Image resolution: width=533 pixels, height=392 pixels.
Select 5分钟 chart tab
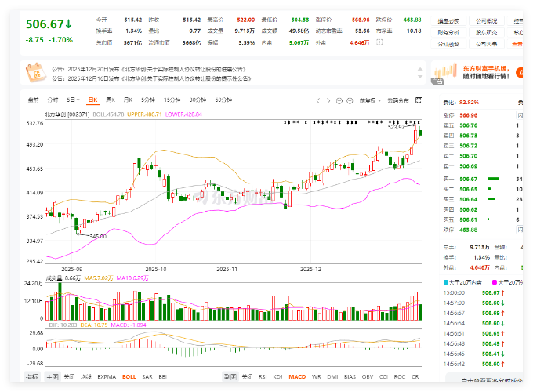pyautogui.click(x=148, y=100)
